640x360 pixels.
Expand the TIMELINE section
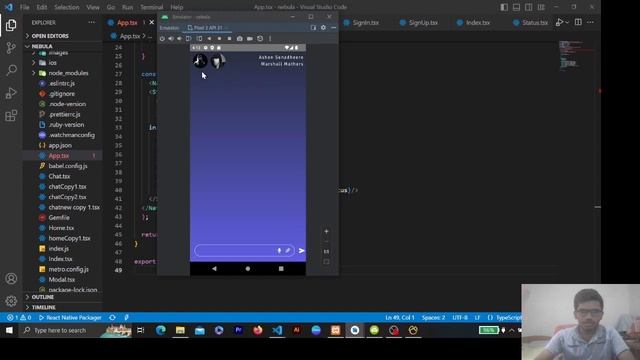point(43,307)
